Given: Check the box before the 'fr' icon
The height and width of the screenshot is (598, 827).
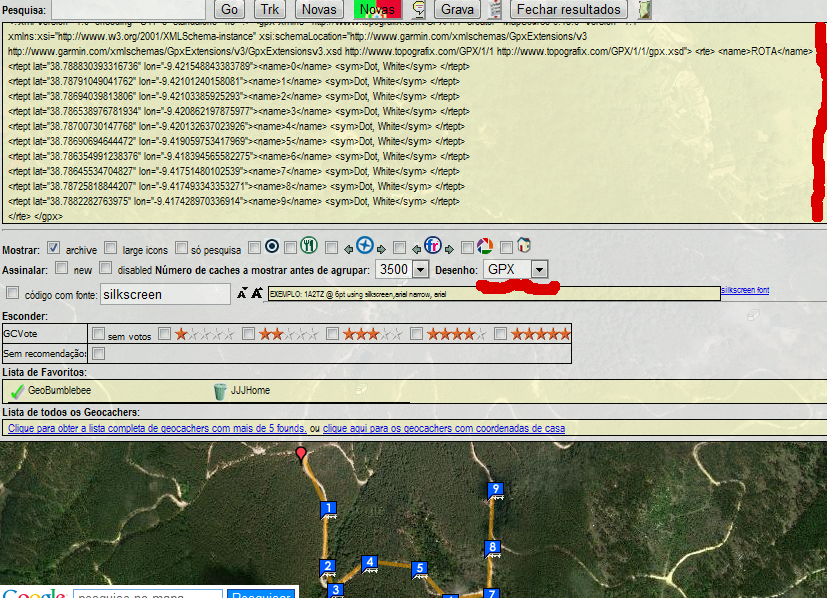Looking at the screenshot, I should pos(399,247).
